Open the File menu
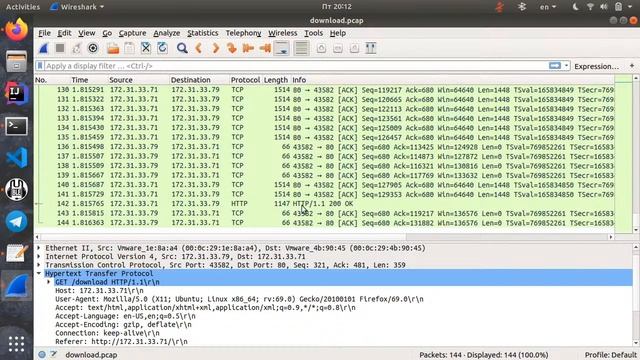 [x=44, y=33]
